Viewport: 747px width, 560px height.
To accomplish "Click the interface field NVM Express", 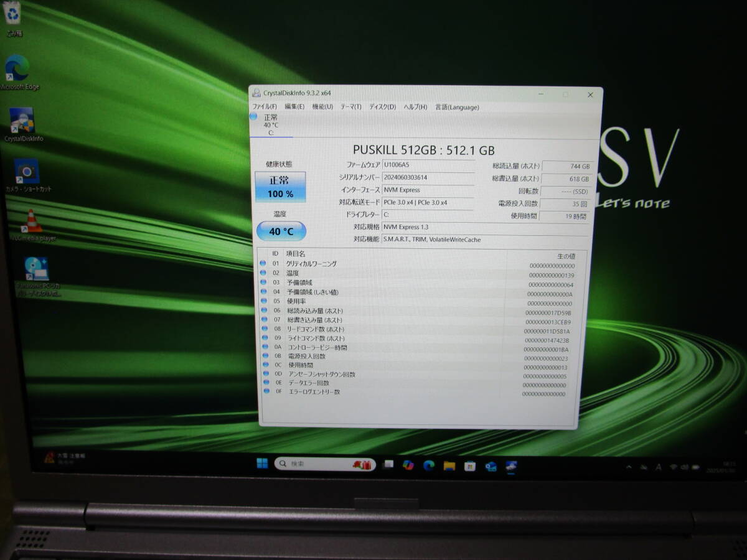I will [x=428, y=190].
